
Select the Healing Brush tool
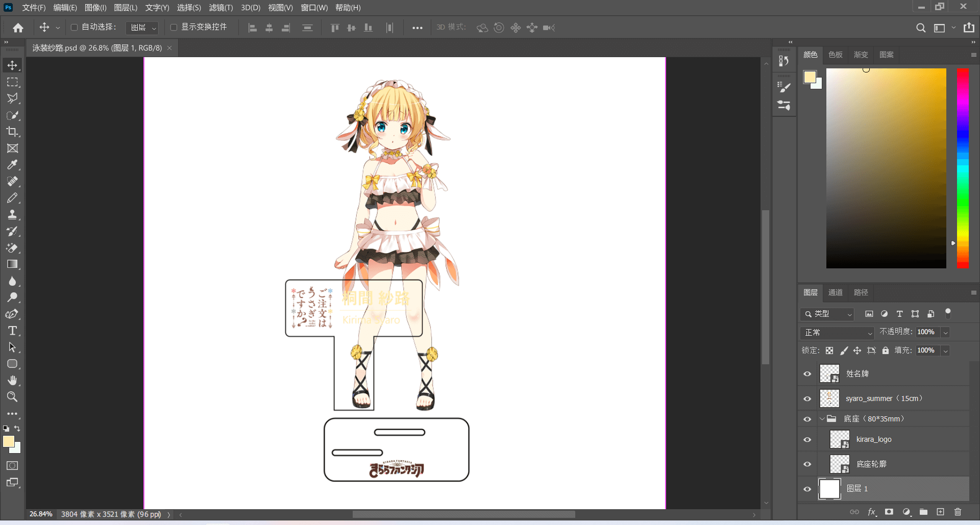[12, 181]
